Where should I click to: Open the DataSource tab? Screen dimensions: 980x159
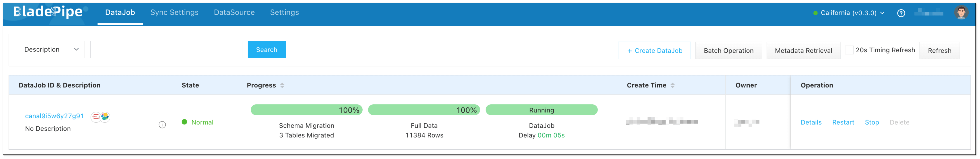tap(234, 12)
